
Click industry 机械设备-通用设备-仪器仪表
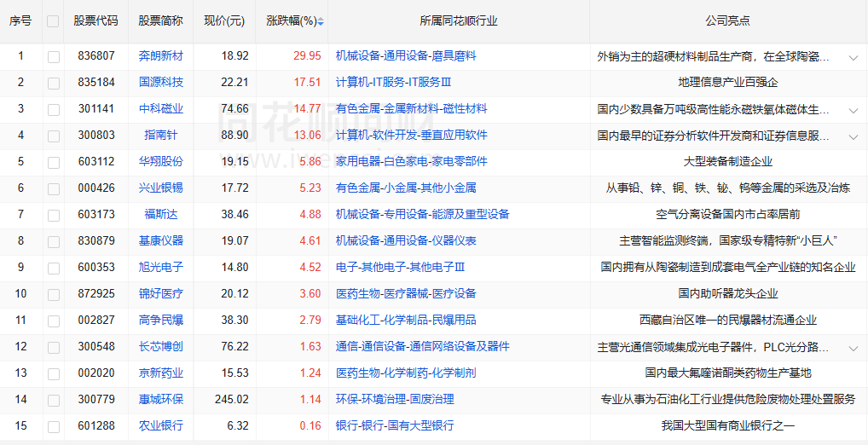coord(406,240)
